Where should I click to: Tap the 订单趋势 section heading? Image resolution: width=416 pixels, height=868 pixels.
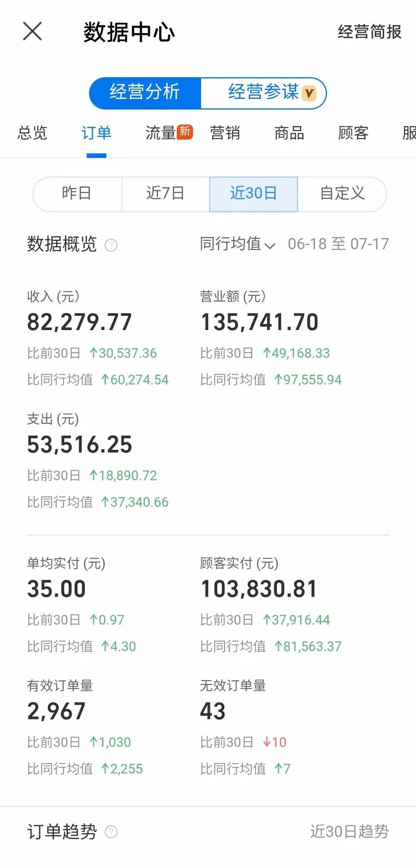tap(62, 831)
